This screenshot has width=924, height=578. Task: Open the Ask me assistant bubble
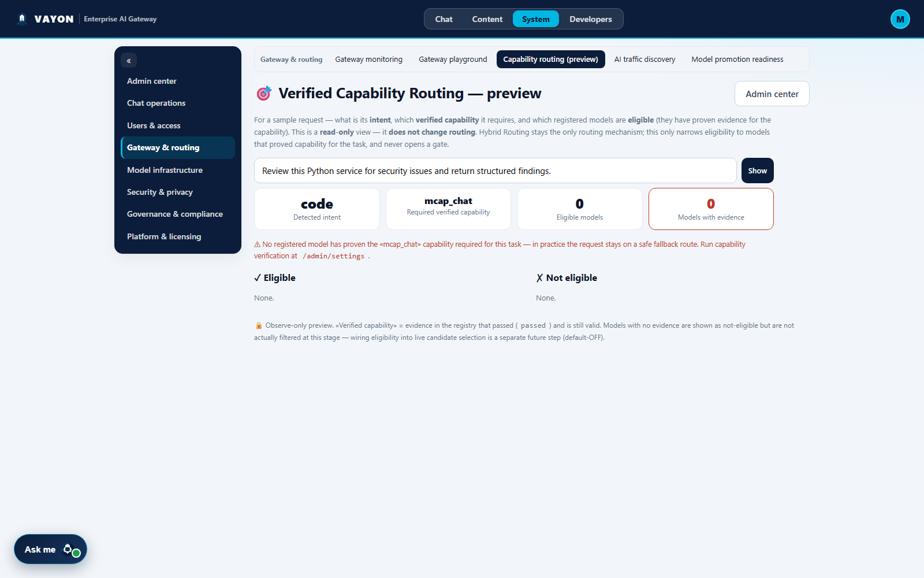pyautogui.click(x=50, y=549)
